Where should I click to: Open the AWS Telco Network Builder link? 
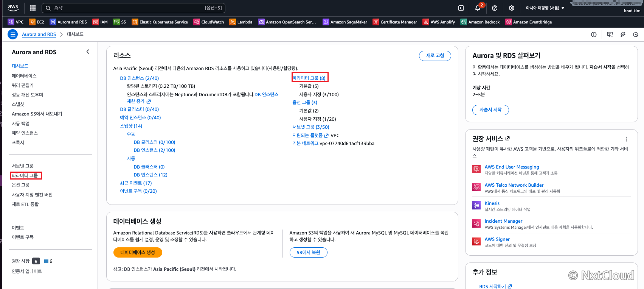coord(514,185)
